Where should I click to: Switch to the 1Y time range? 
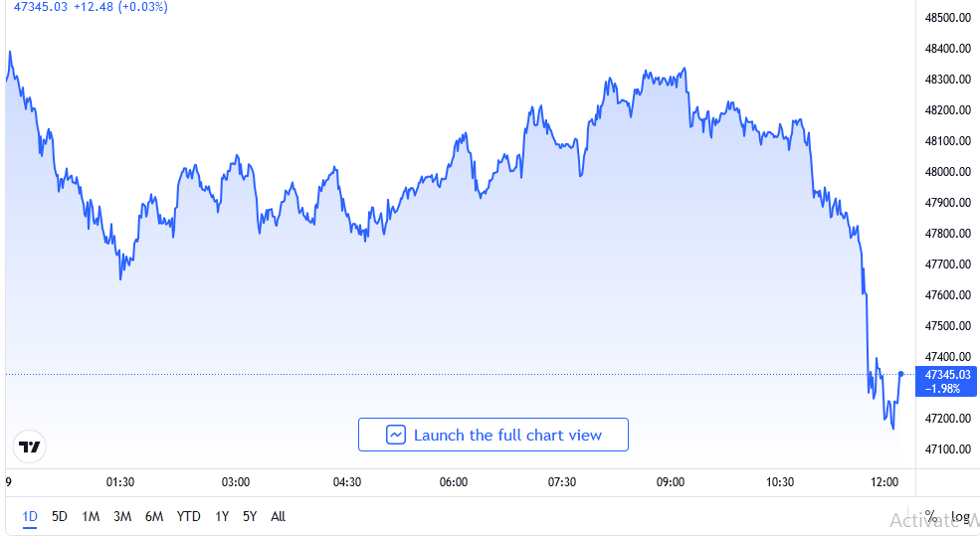(x=222, y=516)
